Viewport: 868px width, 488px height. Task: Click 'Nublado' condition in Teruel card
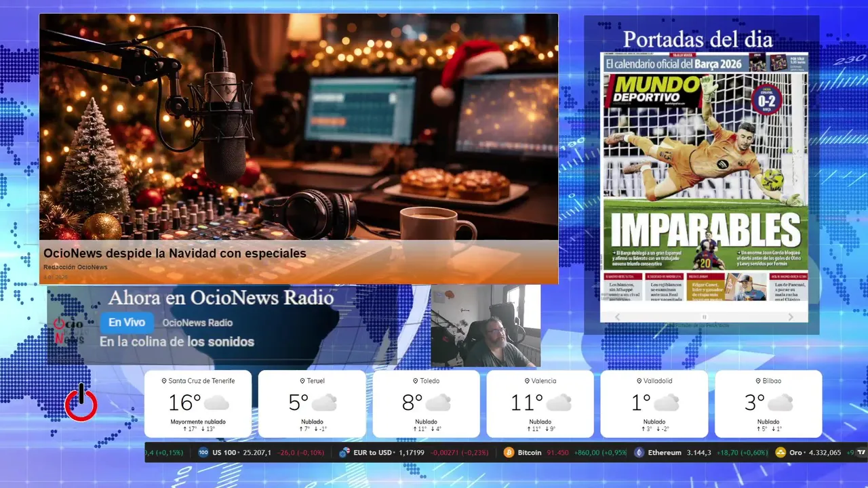point(312,422)
